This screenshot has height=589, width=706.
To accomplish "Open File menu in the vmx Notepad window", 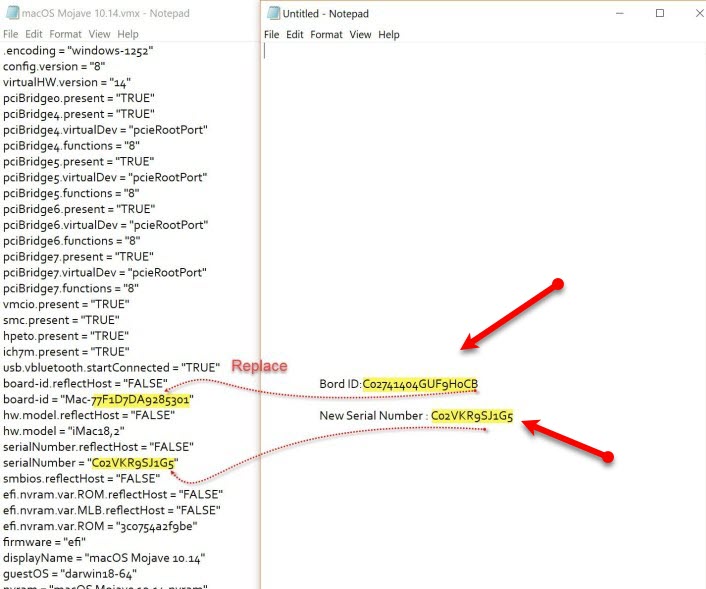I will (11, 34).
